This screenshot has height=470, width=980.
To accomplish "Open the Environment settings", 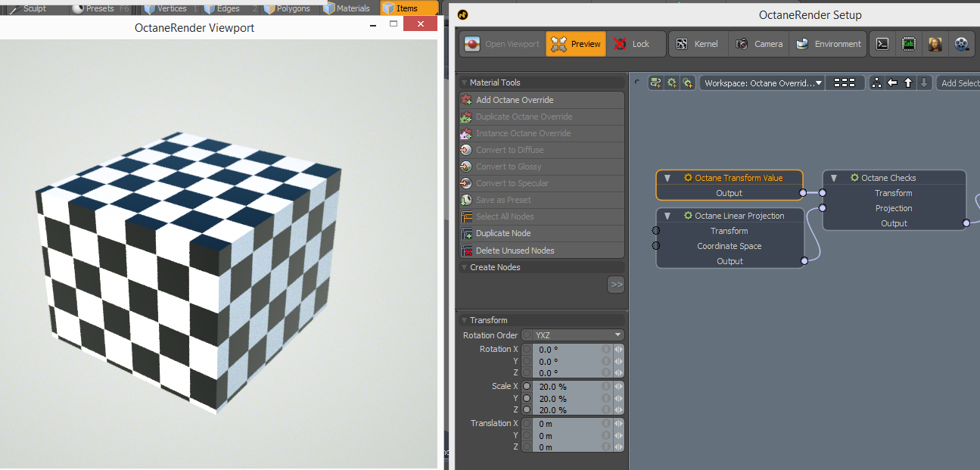I will 828,44.
